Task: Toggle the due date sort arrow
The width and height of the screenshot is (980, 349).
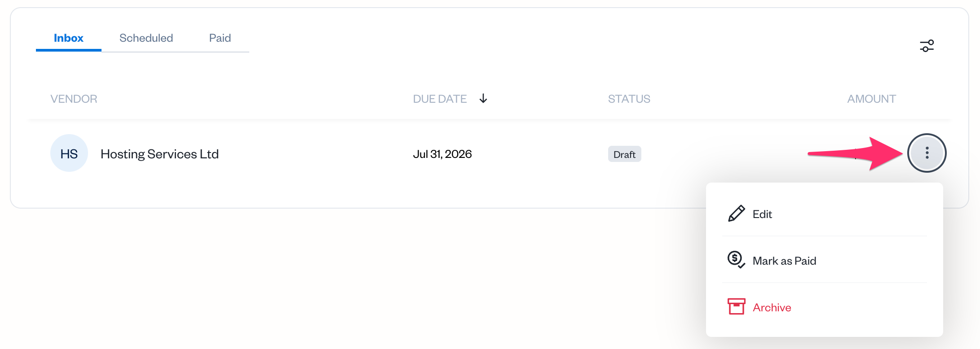Action: point(483,99)
